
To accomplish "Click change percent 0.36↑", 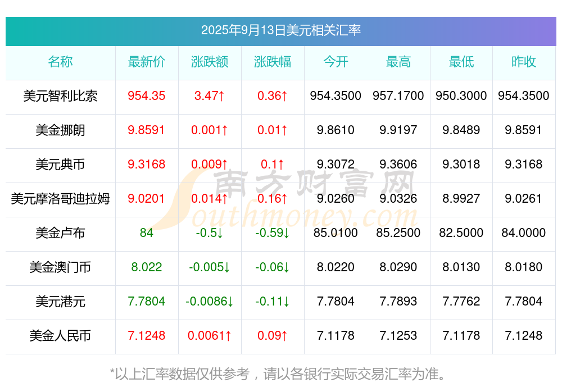I will pyautogui.click(x=273, y=95).
